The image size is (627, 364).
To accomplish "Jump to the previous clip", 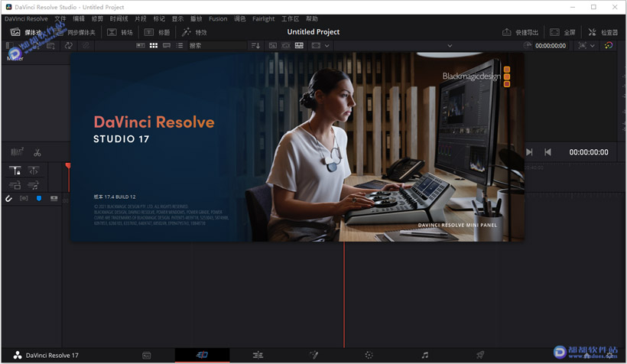I will click(x=547, y=152).
